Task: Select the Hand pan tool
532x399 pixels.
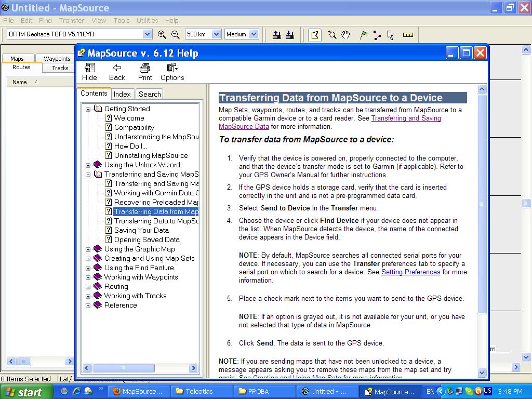Action: [x=346, y=35]
